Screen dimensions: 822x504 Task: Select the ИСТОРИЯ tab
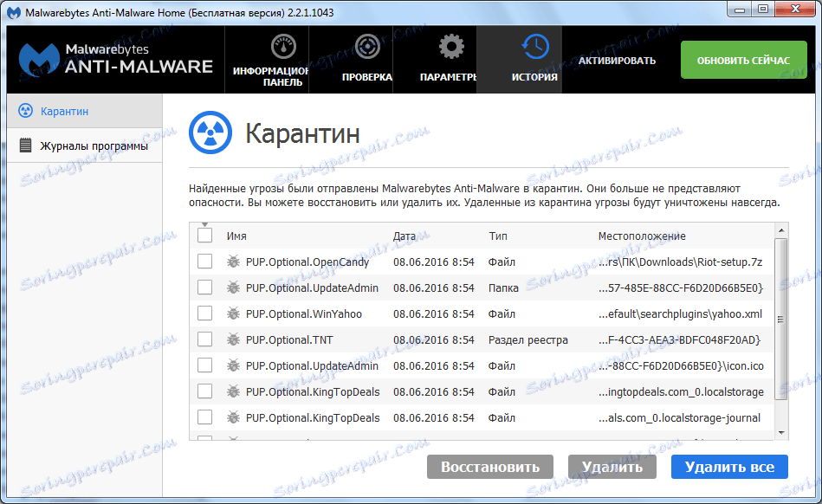pos(520,60)
